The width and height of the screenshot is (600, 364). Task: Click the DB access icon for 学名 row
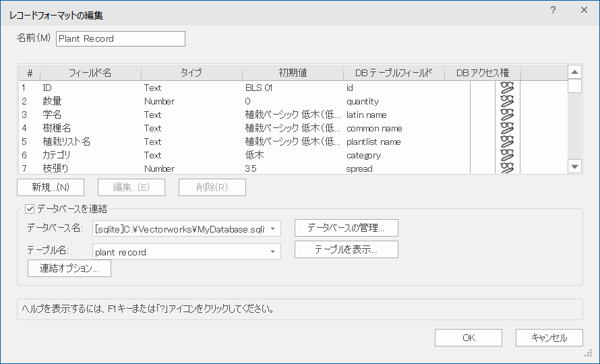click(x=507, y=115)
